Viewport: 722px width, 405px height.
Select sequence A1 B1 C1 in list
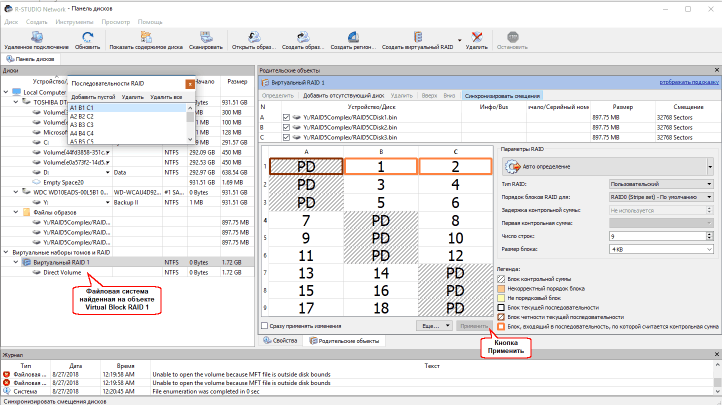click(x=127, y=108)
